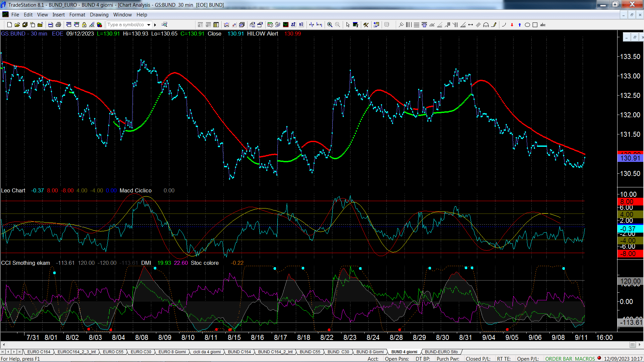
Task: Click the ORDER BAR status button
Action: 558,359
